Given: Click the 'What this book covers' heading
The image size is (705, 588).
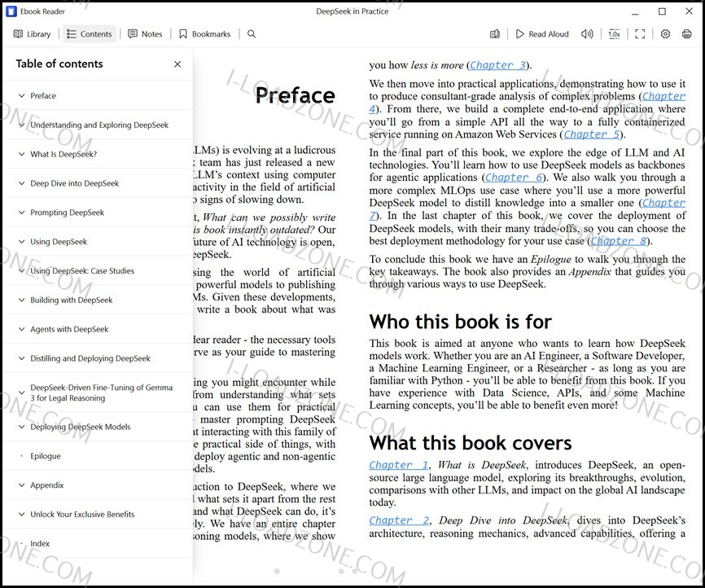Looking at the screenshot, I should (x=471, y=443).
